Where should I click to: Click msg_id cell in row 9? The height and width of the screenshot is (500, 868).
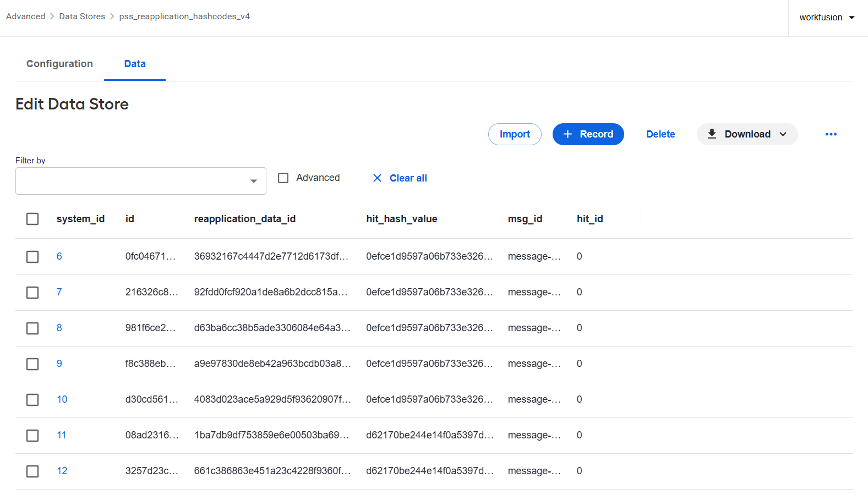coord(534,364)
